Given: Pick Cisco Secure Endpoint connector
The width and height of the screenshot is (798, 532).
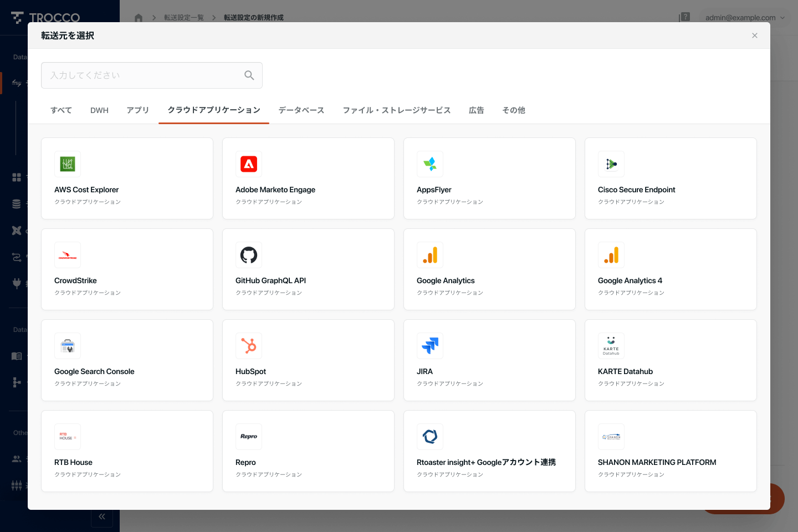Looking at the screenshot, I should [671, 178].
